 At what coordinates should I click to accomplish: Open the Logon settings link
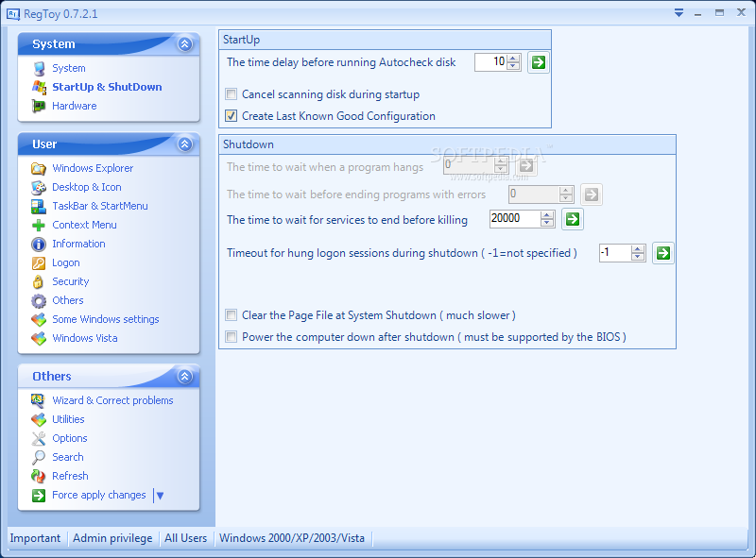click(x=66, y=263)
